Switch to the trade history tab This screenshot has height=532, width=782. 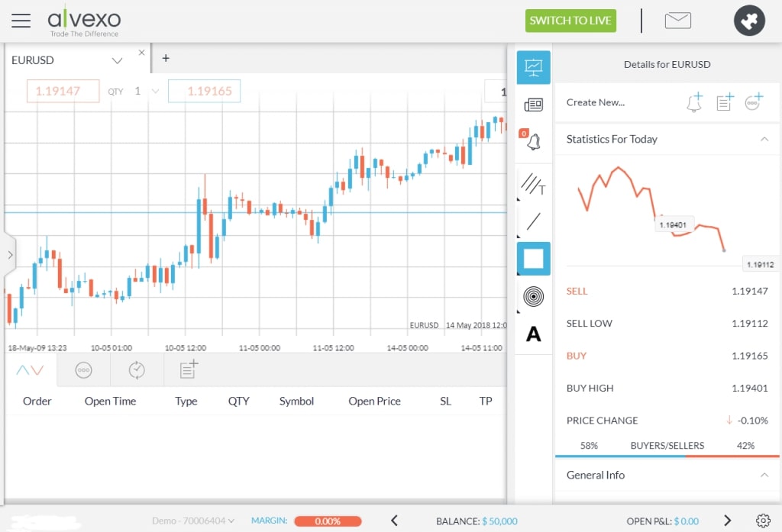click(x=137, y=370)
